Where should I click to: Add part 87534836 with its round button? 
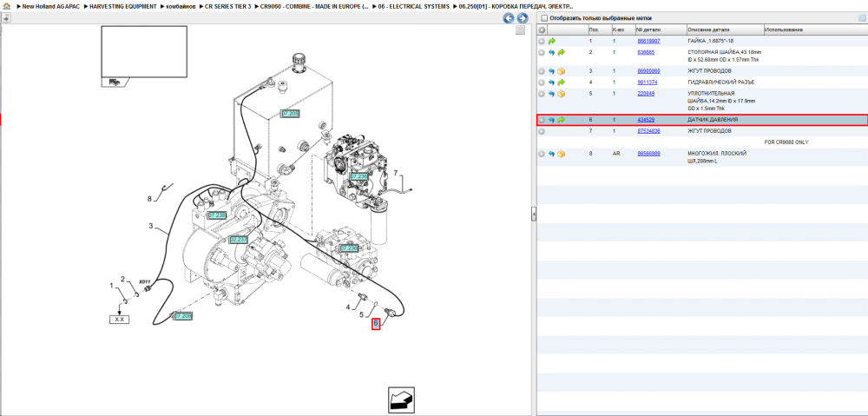(542, 131)
